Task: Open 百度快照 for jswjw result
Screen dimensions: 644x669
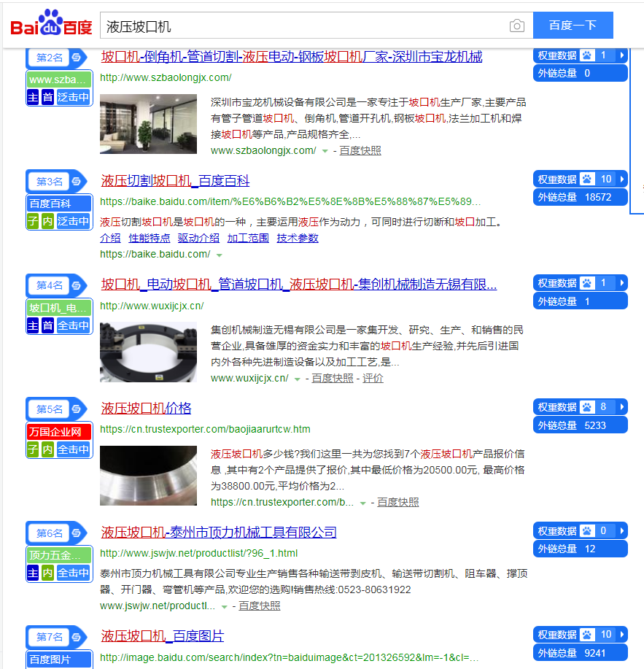Action: (260, 606)
